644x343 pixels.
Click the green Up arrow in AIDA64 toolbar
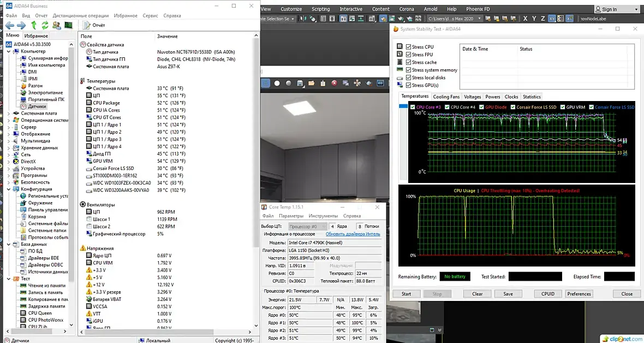(34, 25)
